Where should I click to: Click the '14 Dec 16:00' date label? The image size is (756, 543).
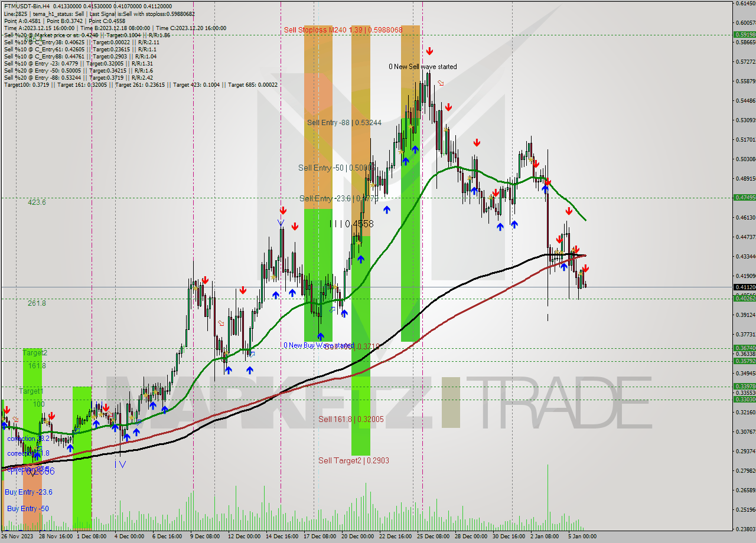click(x=282, y=537)
